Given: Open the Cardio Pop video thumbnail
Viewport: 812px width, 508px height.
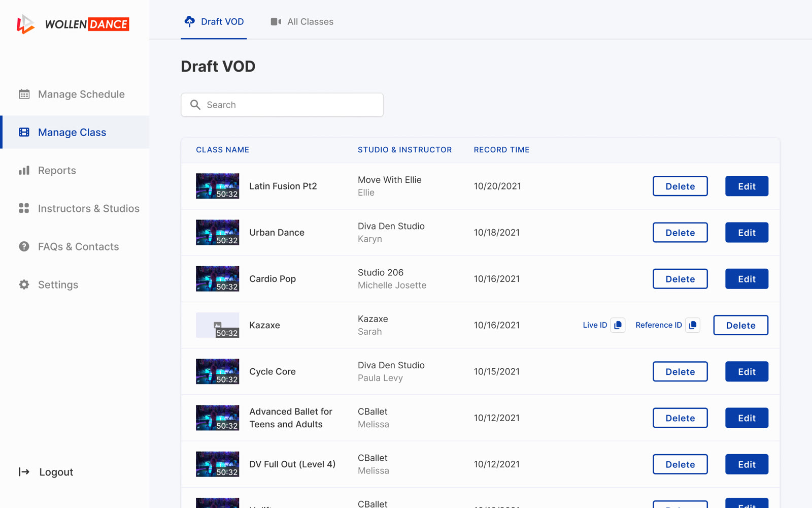Looking at the screenshot, I should 218,279.
